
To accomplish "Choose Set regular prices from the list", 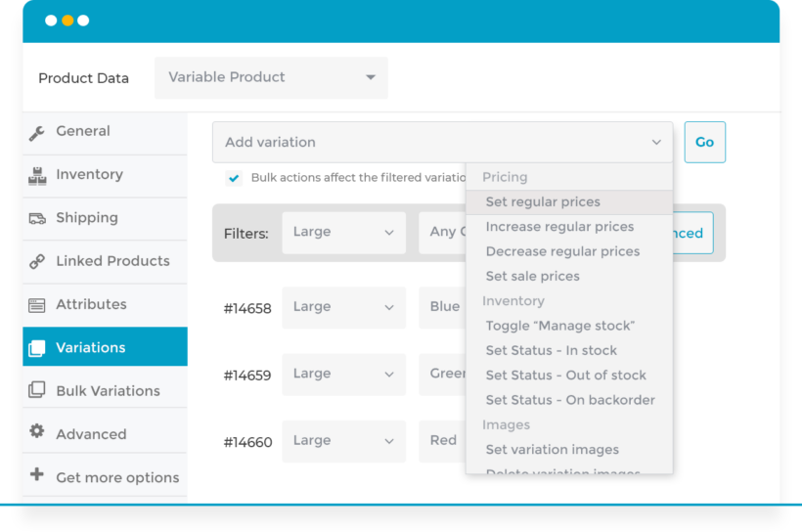I will (543, 202).
